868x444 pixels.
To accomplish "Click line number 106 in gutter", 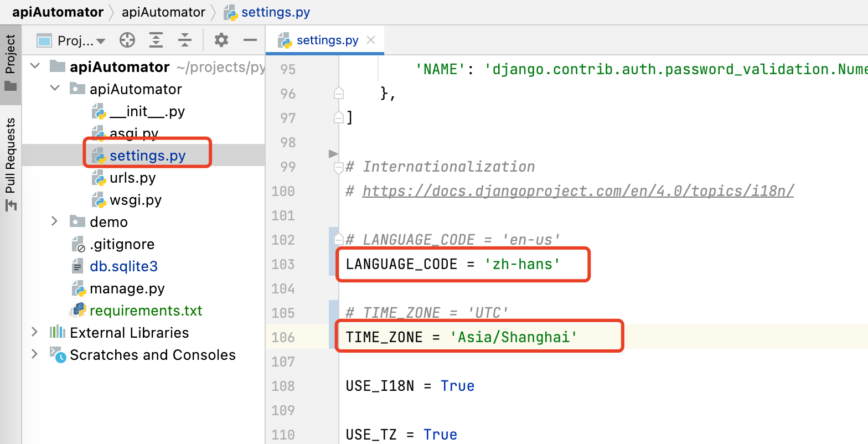I will [x=283, y=337].
